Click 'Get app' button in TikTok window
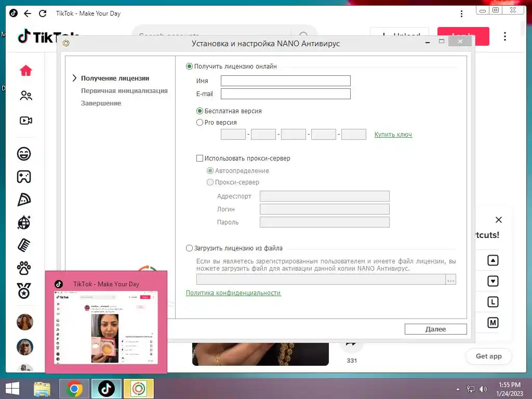 488,356
